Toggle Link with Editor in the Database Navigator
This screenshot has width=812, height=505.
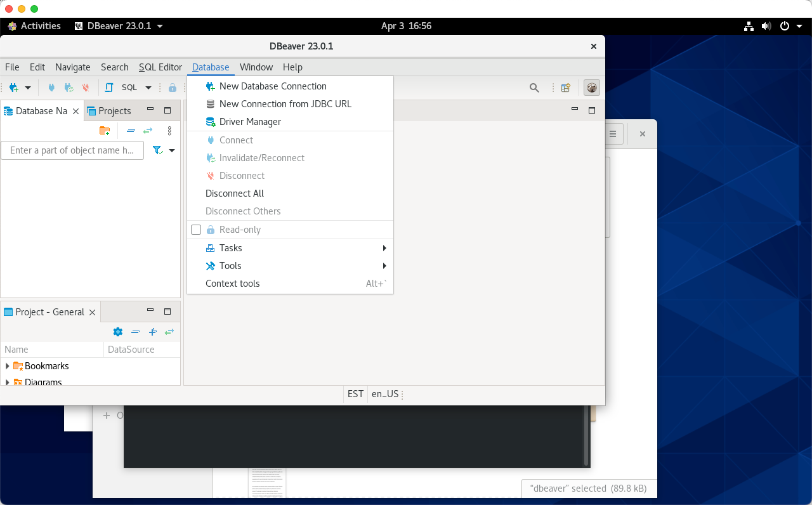coord(148,131)
